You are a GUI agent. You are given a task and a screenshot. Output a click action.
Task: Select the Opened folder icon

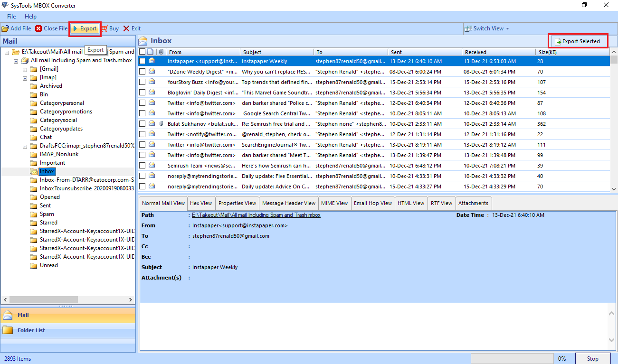pos(34,197)
